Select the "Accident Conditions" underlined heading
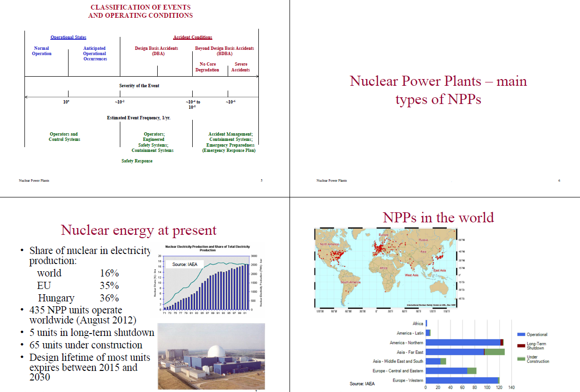 tap(193, 37)
